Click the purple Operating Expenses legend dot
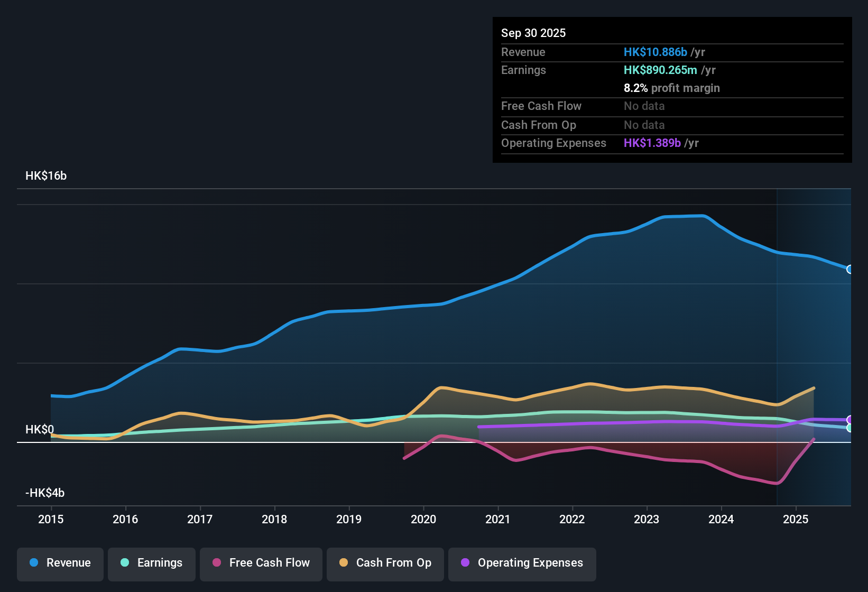This screenshot has width=868, height=592. pos(465,563)
